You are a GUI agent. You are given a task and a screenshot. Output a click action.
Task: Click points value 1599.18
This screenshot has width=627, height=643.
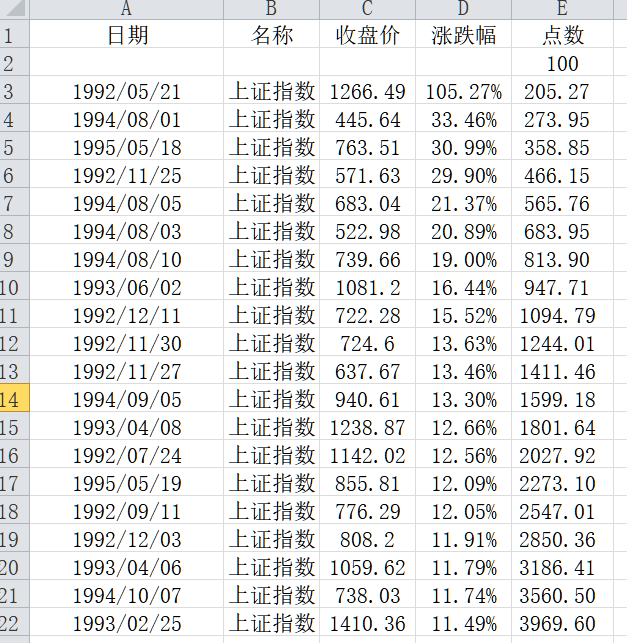(x=562, y=398)
